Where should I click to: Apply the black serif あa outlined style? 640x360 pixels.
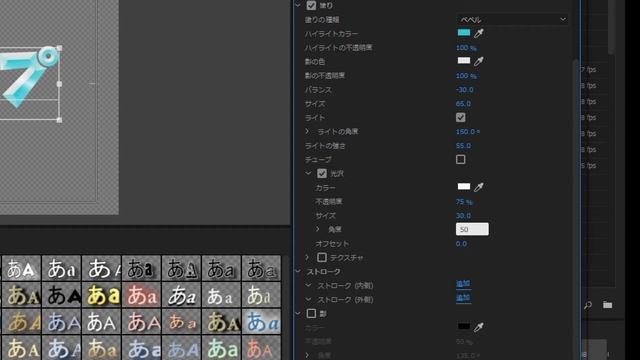(x=141, y=268)
